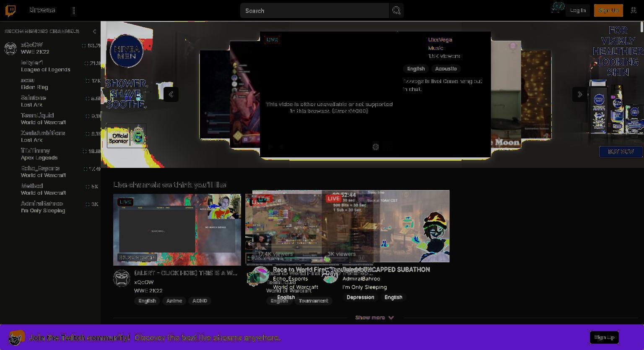
Task: Click the Music category link in carousel
Action: pos(436,48)
